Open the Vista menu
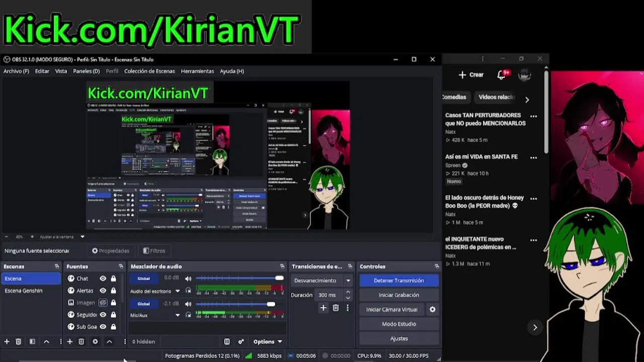Image resolution: width=644 pixels, height=362 pixels. 61,71
